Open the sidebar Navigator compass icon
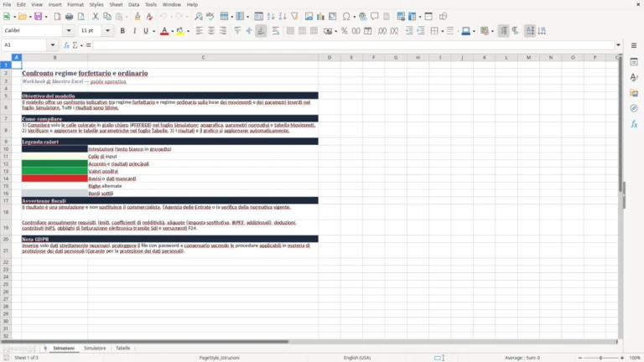The height and width of the screenshot is (362, 644). pos(634,108)
